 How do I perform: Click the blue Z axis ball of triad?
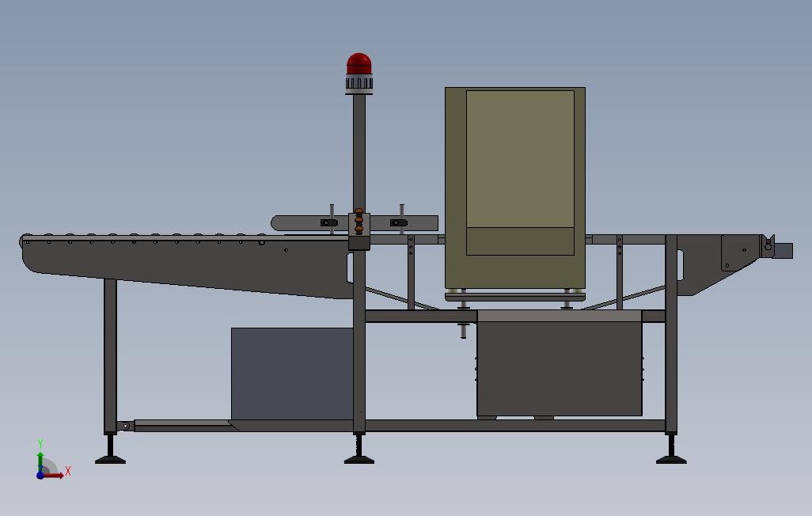coord(40,476)
